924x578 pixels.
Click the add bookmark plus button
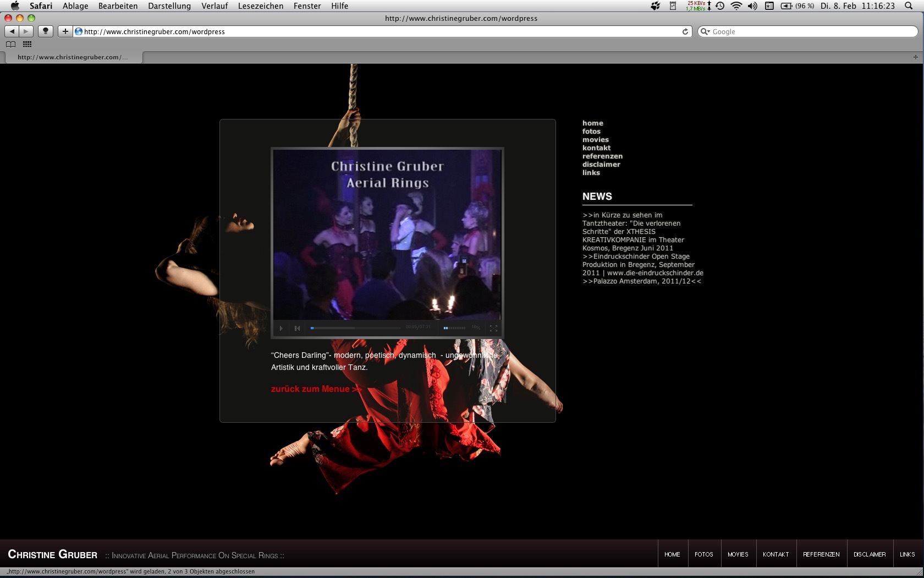[x=65, y=31]
